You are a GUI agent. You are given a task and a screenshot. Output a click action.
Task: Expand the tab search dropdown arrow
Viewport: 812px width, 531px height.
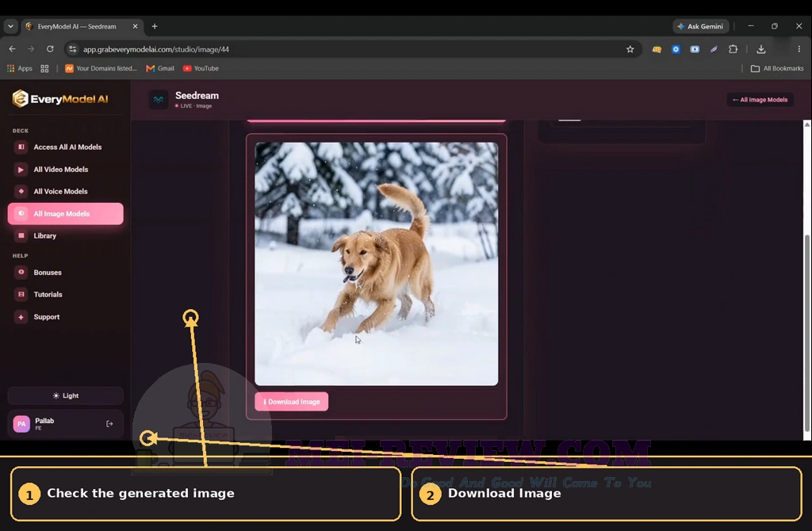10,26
